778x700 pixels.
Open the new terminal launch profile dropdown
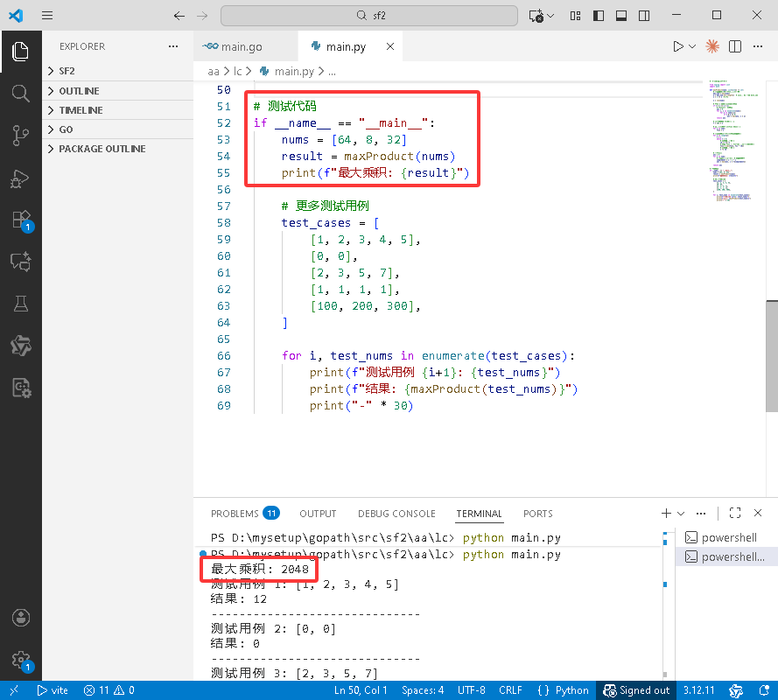coord(681,513)
